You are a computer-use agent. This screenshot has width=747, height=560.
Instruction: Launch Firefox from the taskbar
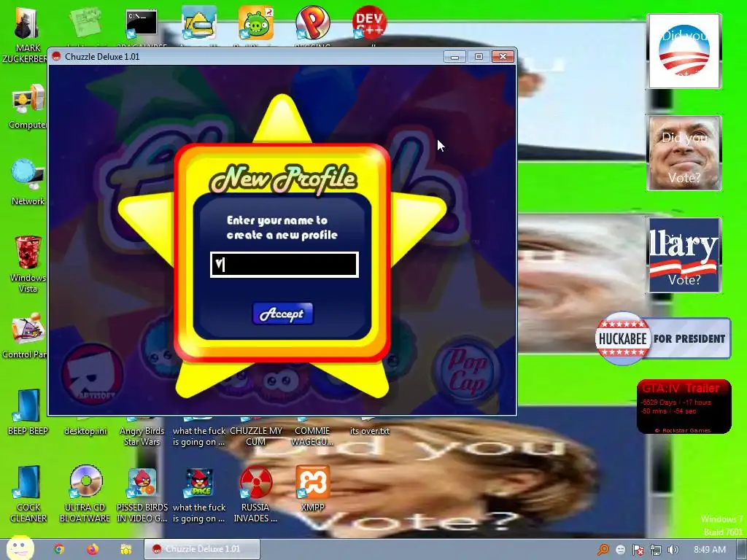tap(93, 550)
